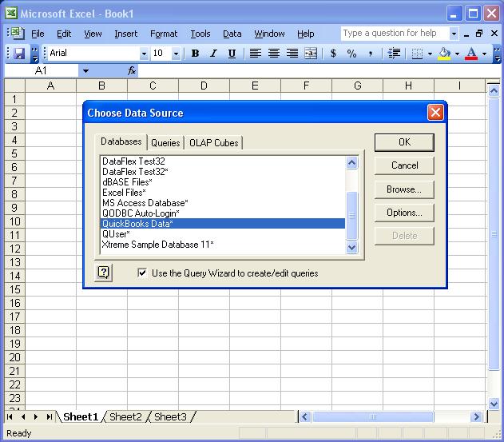The height and width of the screenshot is (442, 504).
Task: Restore the workbook window
Action: coord(479,33)
